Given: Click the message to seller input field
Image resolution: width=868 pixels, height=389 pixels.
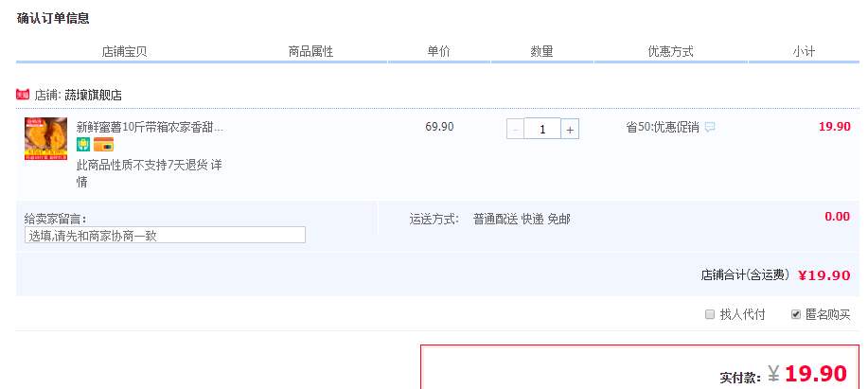Looking at the screenshot, I should pos(165,235).
